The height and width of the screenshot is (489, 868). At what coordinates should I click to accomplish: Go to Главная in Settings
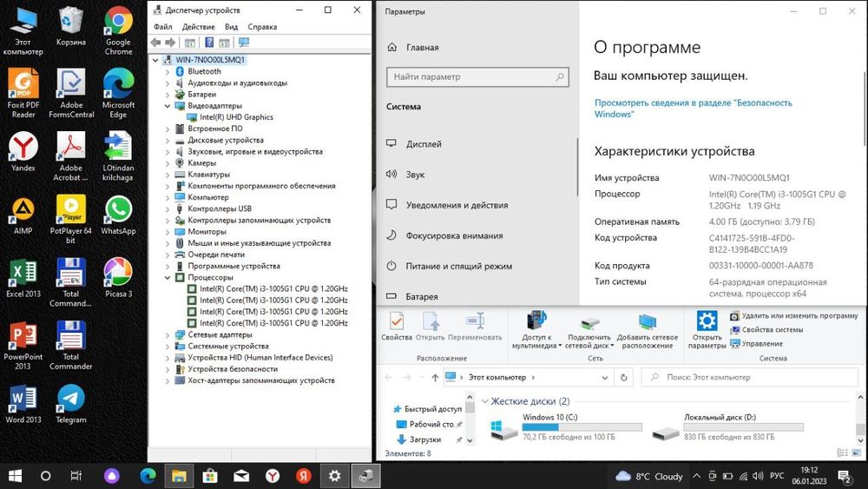coord(477,48)
